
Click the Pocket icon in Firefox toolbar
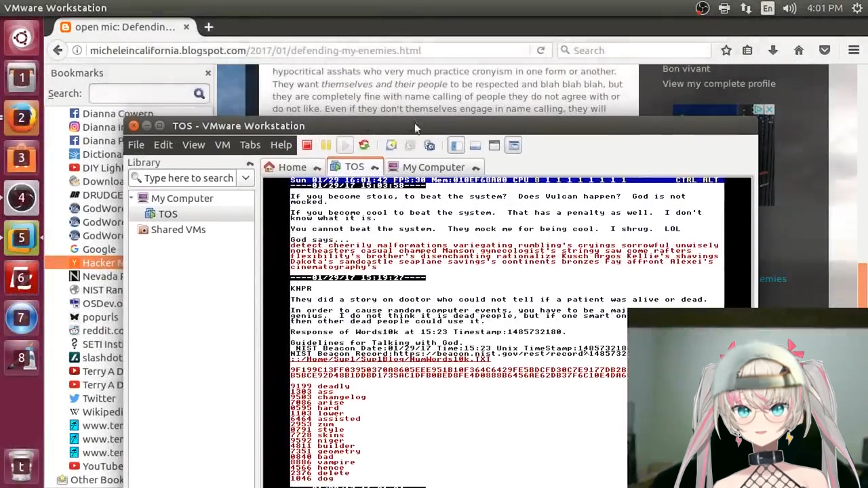point(825,50)
